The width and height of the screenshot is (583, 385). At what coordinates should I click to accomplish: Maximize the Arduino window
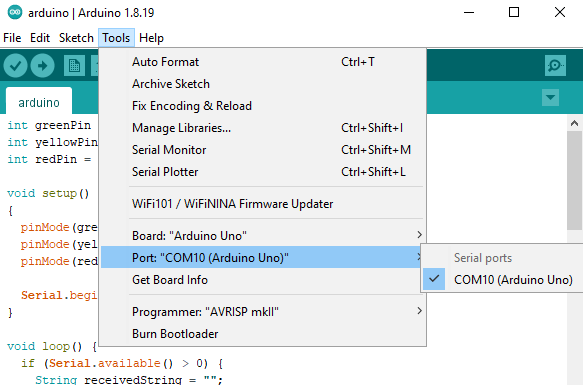click(x=514, y=12)
